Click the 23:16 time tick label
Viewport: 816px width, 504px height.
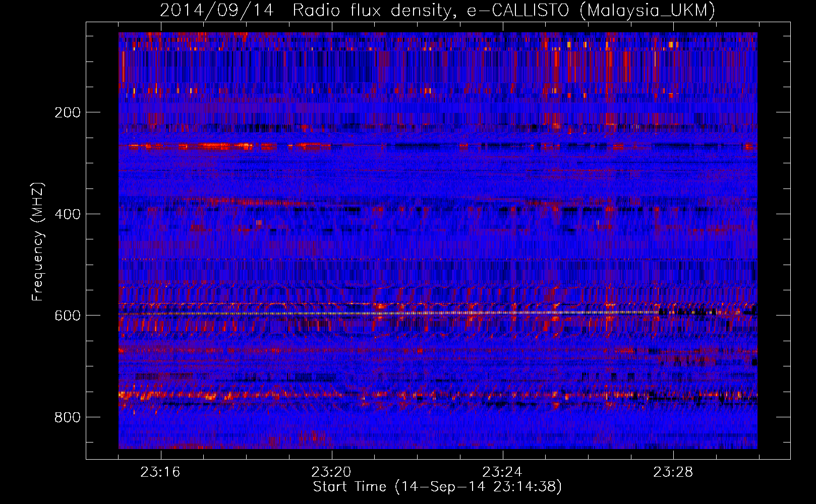click(160, 472)
